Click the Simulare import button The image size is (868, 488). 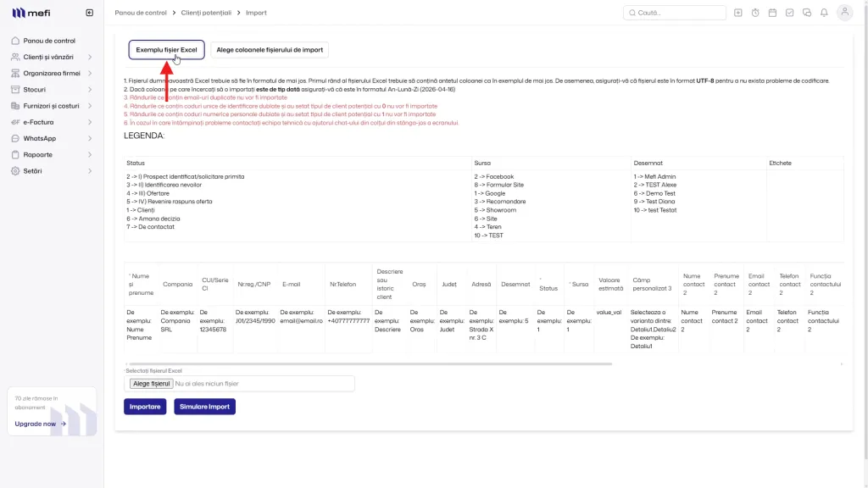(205, 407)
